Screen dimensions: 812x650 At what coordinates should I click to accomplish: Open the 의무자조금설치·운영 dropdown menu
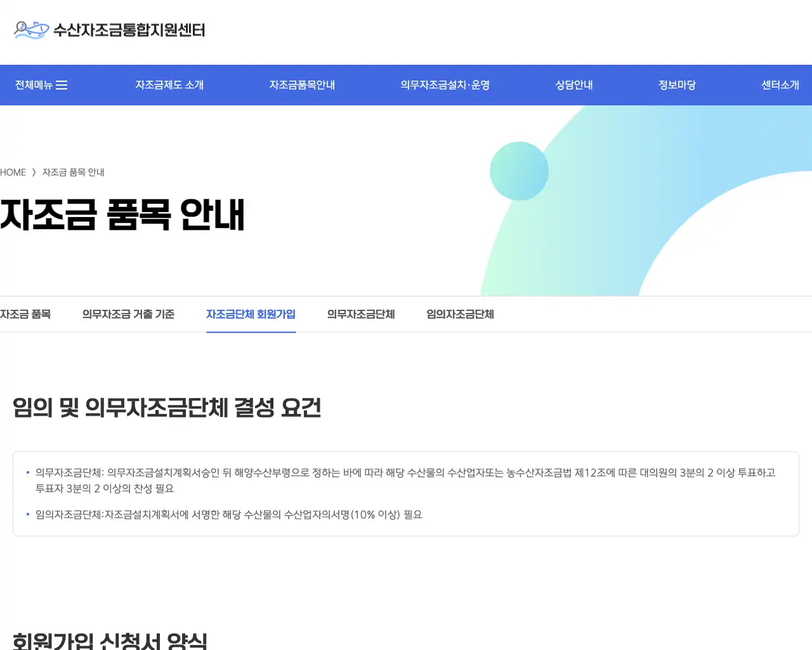[x=445, y=84]
